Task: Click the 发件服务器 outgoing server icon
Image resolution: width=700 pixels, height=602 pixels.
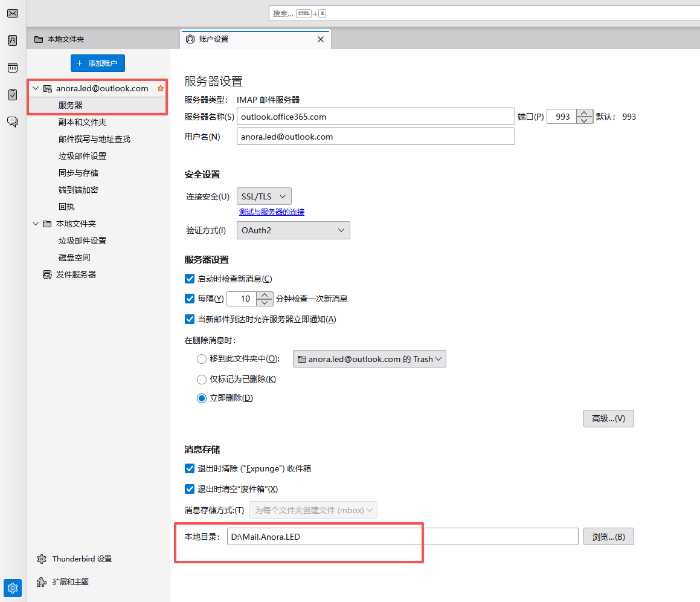Action: (x=47, y=274)
